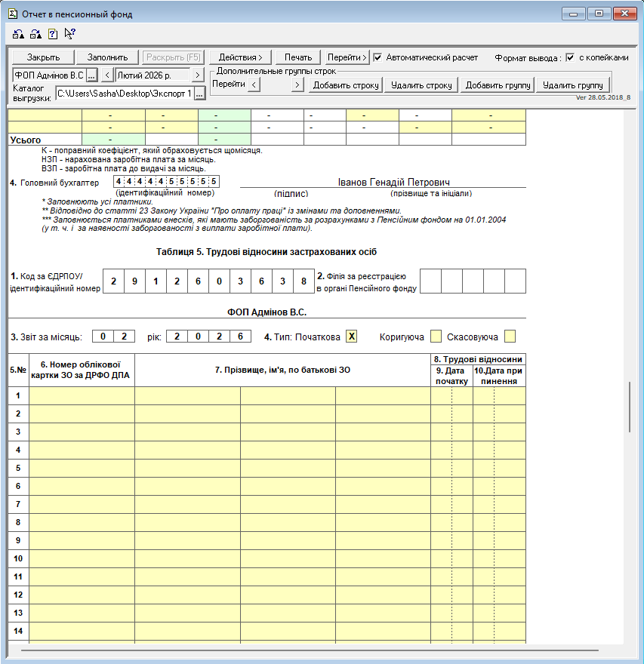Click Добавить строку button
This screenshot has height=664, width=644.
click(345, 85)
